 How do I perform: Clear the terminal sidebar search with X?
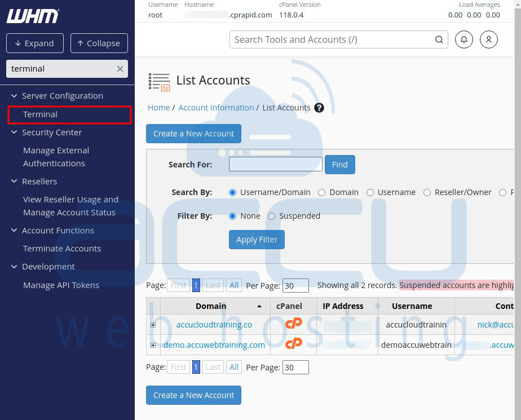tap(120, 69)
